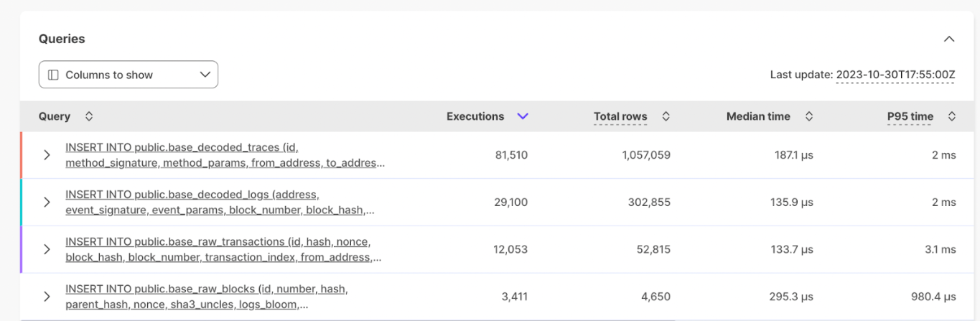Toggle Executions descending sort arrow
This screenshot has width=980, height=321.
click(523, 116)
